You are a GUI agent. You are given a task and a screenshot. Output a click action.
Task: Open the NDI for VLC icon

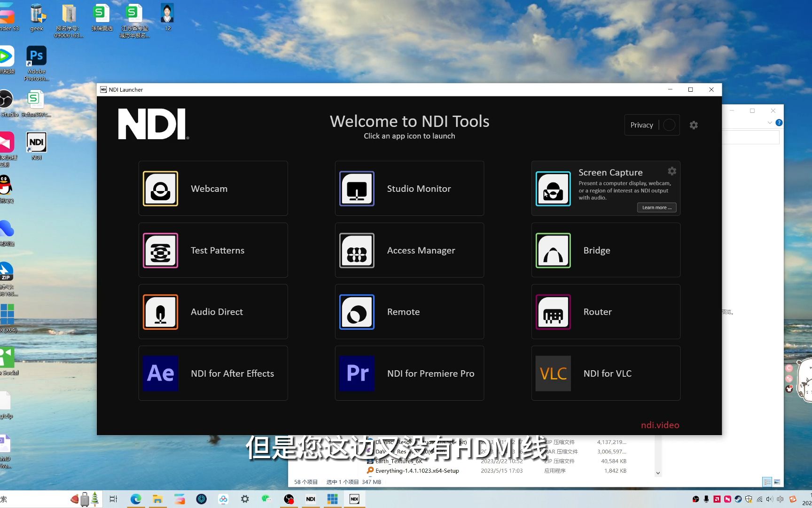(x=553, y=373)
